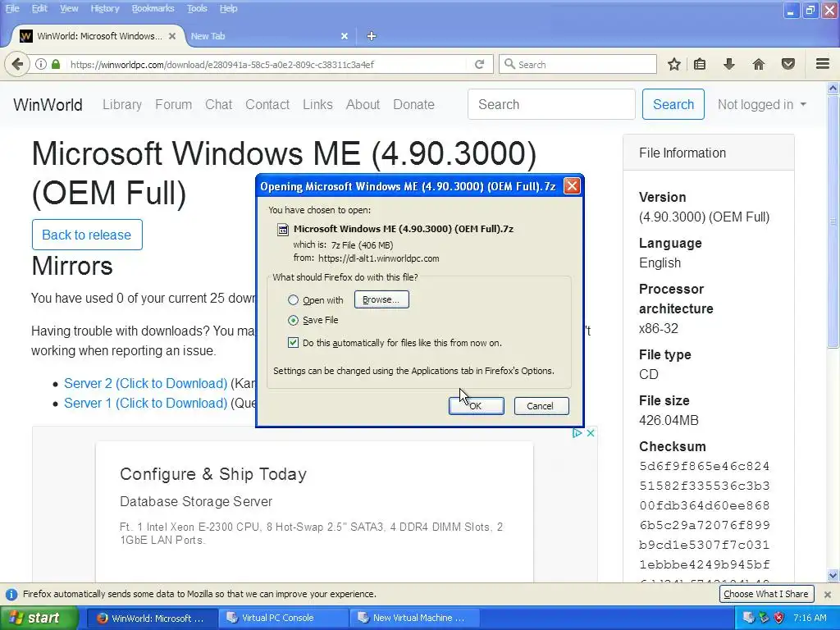Open a new tab with plus icon
Image resolution: width=840 pixels, height=630 pixels.
tap(372, 36)
